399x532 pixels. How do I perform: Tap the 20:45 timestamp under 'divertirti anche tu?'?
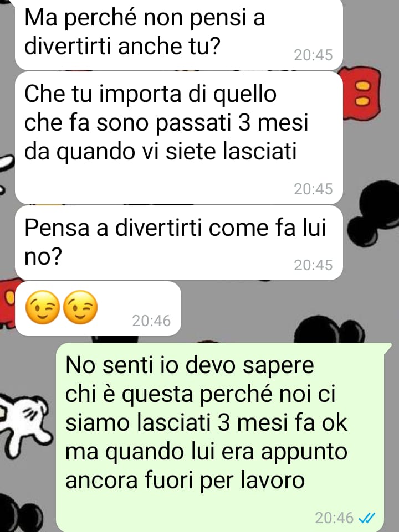coord(313,55)
